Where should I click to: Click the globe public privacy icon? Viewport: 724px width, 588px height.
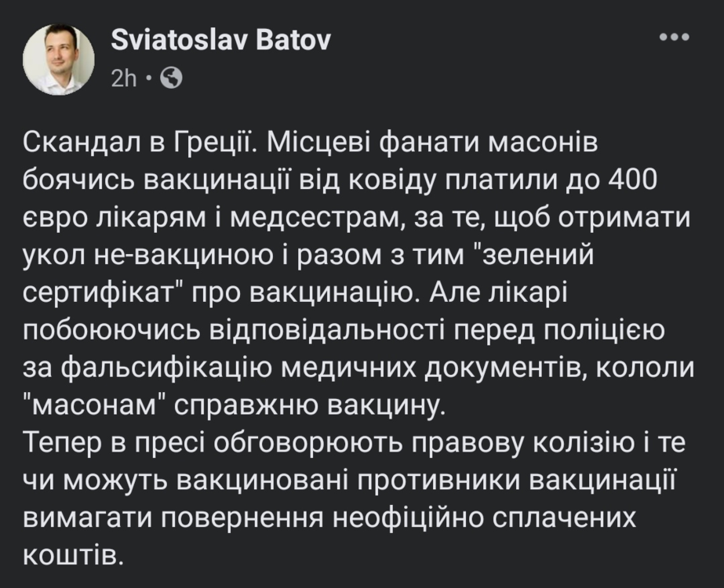point(171,78)
